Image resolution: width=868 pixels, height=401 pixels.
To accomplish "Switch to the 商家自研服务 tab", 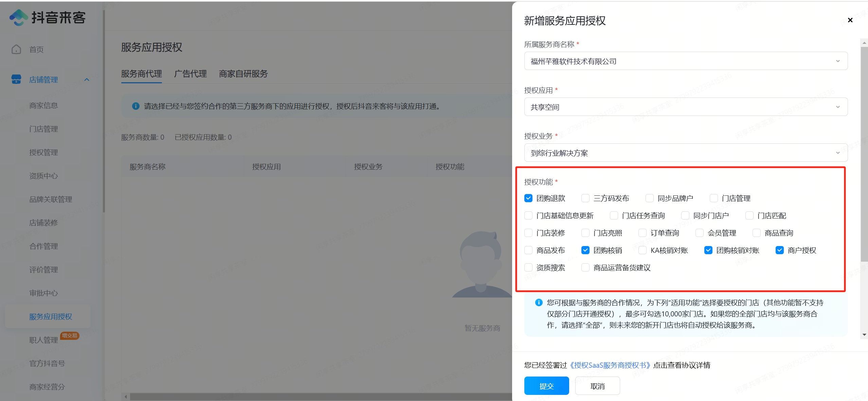I will point(243,74).
